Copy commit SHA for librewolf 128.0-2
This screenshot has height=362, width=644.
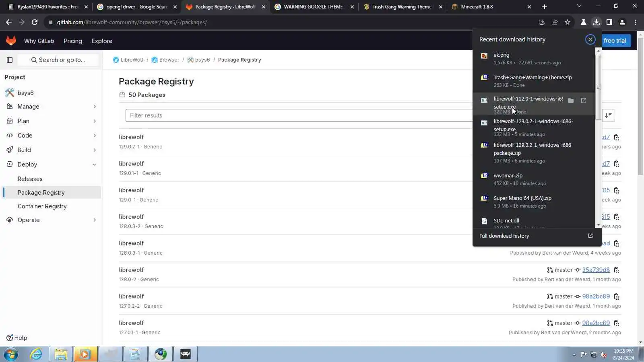(616, 270)
